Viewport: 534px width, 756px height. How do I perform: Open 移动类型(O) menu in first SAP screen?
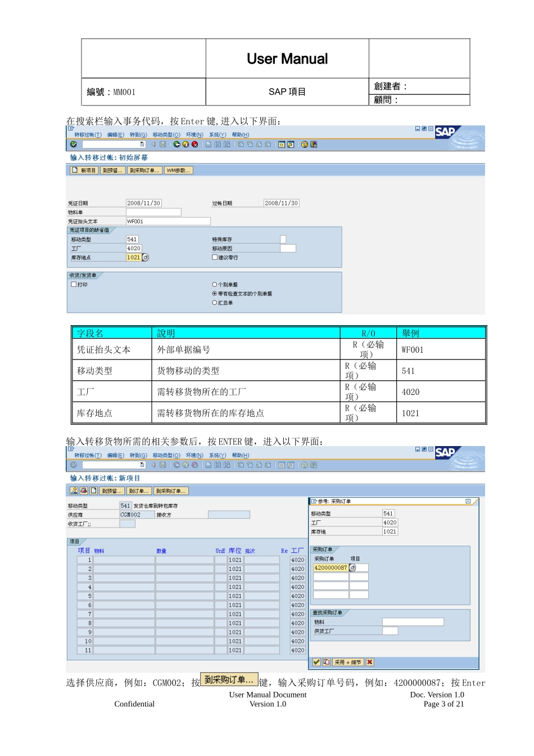click(166, 135)
